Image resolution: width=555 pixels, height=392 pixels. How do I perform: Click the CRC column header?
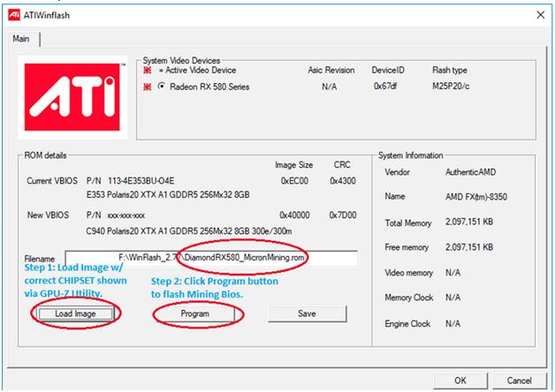(x=342, y=165)
